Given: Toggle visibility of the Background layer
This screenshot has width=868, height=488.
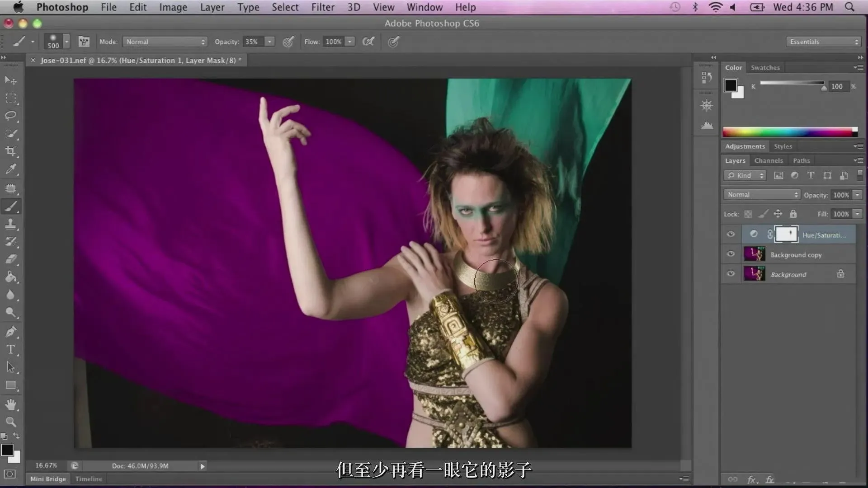Looking at the screenshot, I should click(x=731, y=274).
